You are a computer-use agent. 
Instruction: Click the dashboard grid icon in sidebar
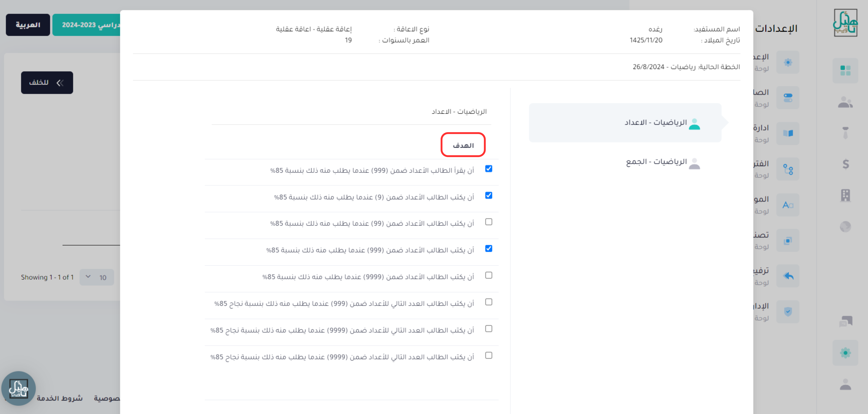pyautogui.click(x=845, y=70)
